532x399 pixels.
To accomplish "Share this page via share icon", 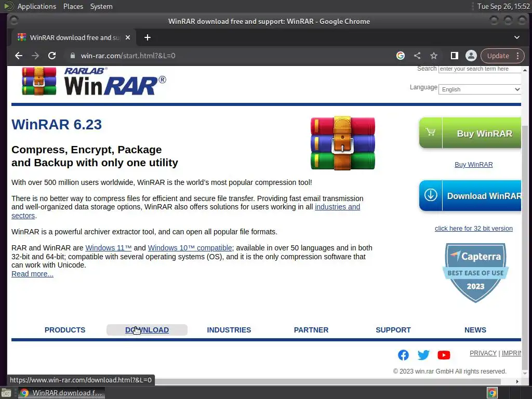I will click(x=417, y=56).
